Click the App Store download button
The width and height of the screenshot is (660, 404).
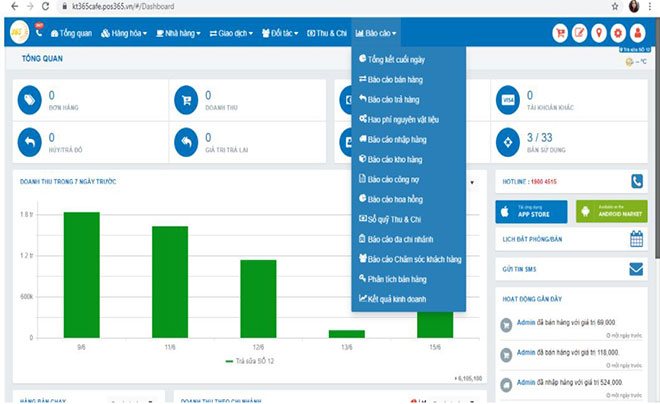pyautogui.click(x=531, y=211)
